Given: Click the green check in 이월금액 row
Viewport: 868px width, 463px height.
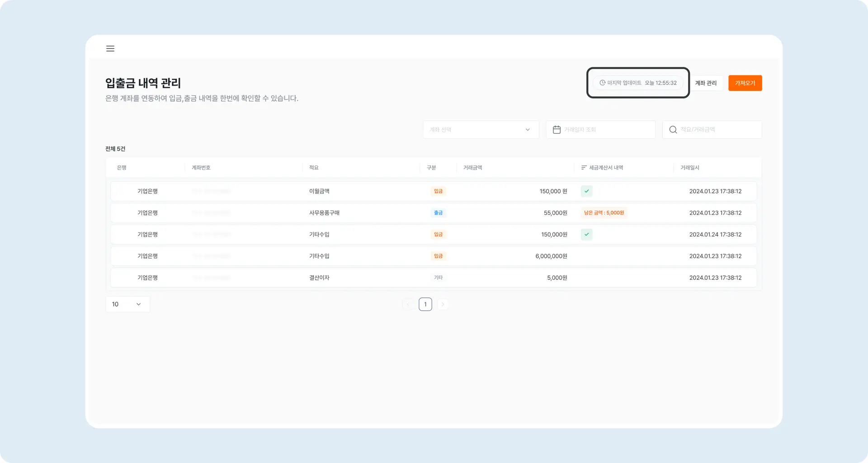Looking at the screenshot, I should 586,191.
